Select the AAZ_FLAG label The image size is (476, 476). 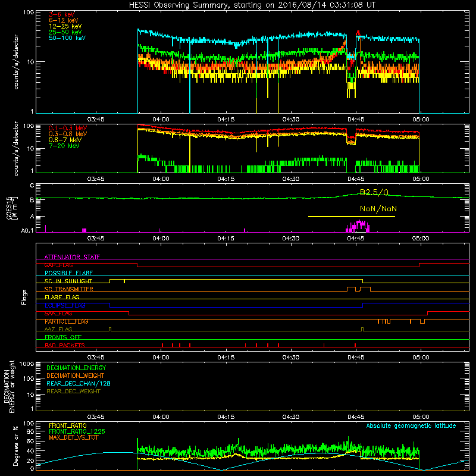pos(58,329)
